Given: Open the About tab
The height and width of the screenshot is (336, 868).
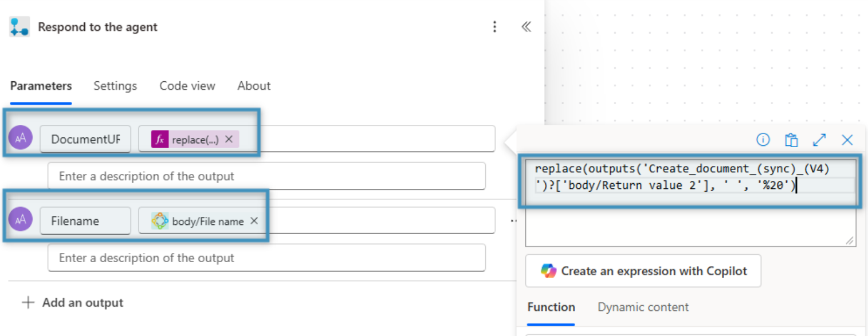Looking at the screenshot, I should click(254, 86).
